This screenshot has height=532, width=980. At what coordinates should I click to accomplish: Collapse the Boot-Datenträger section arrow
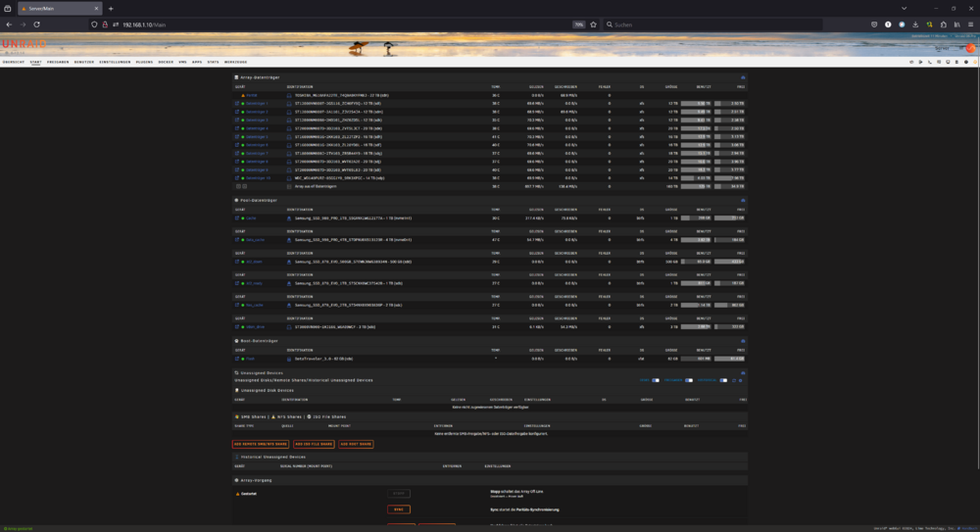point(743,341)
